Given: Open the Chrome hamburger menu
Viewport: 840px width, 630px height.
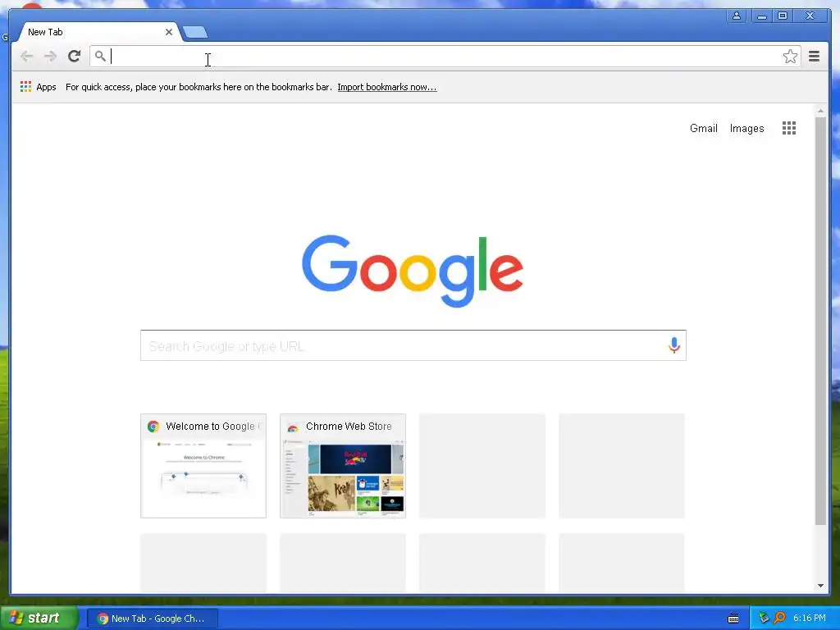Looking at the screenshot, I should click(815, 57).
